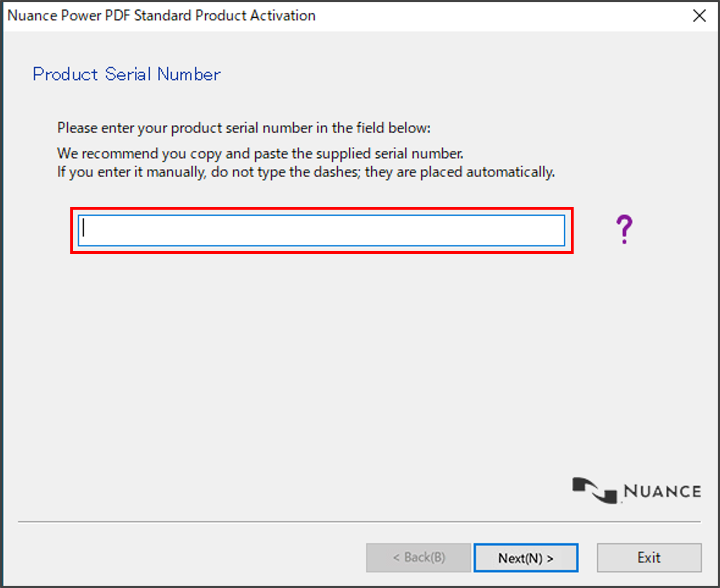Click the 'We recommend you copy and paste' line
The height and width of the screenshot is (588, 720).
point(260,153)
